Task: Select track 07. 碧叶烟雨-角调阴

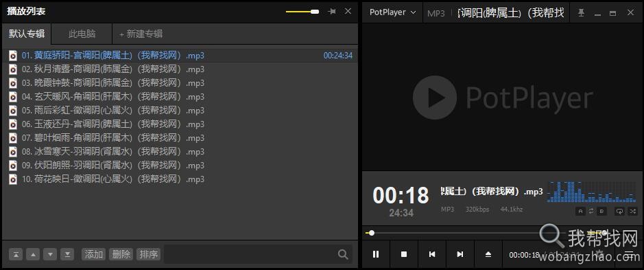Action: click(180, 138)
